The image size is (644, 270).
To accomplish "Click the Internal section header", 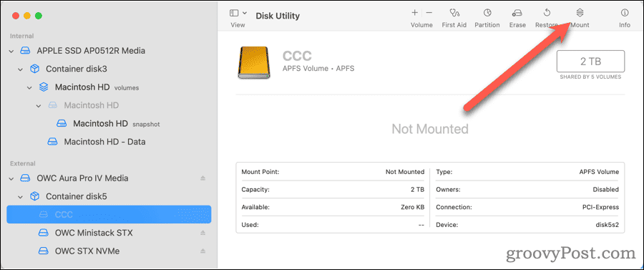I will (x=21, y=36).
